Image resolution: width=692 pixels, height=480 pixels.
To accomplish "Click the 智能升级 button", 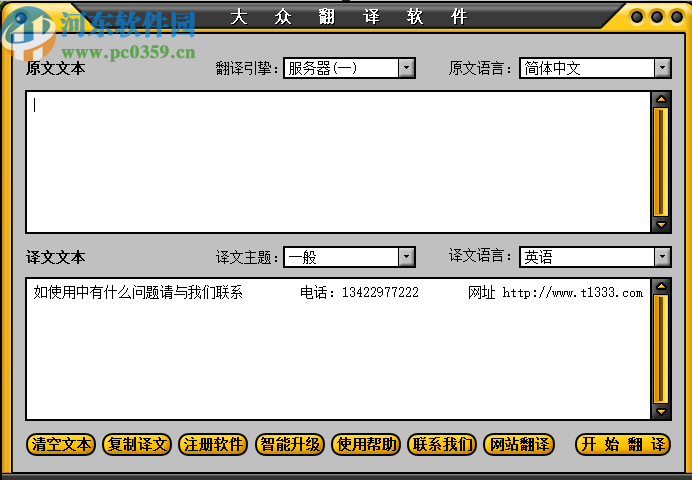I will 290,444.
